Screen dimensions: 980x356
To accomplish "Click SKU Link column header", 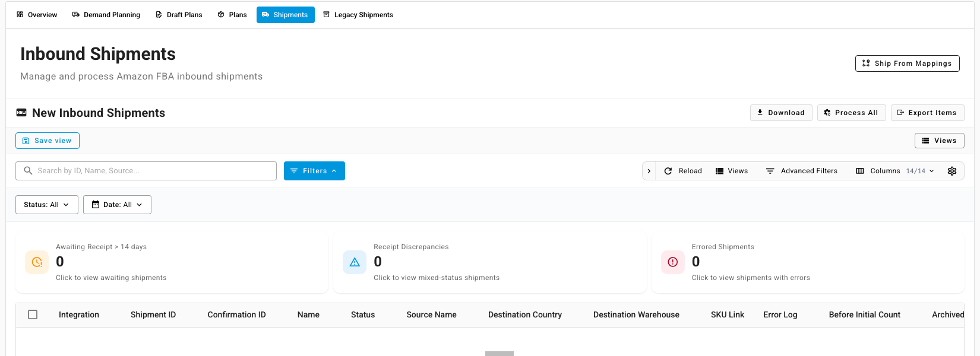I will 728,315.
